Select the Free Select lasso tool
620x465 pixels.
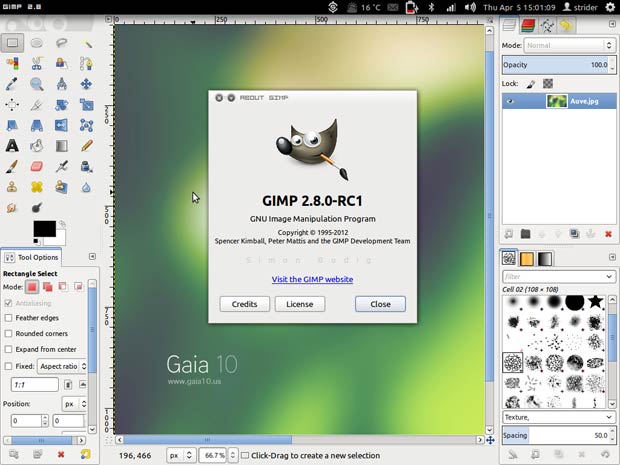pyautogui.click(x=61, y=43)
